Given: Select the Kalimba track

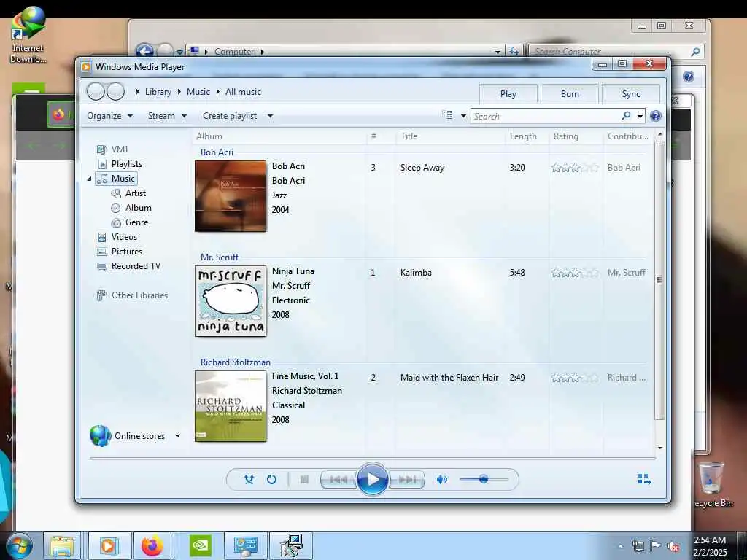Looking at the screenshot, I should click(416, 273).
